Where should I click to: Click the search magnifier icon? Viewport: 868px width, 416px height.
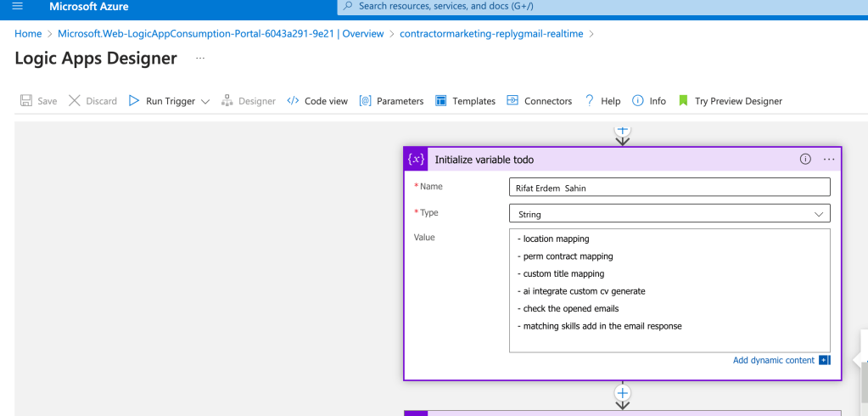[348, 6]
